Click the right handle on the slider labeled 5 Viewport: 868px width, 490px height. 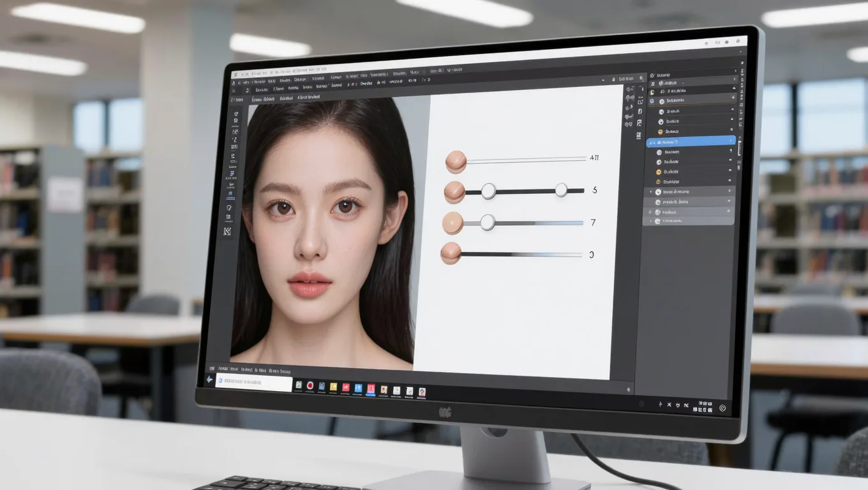(561, 189)
